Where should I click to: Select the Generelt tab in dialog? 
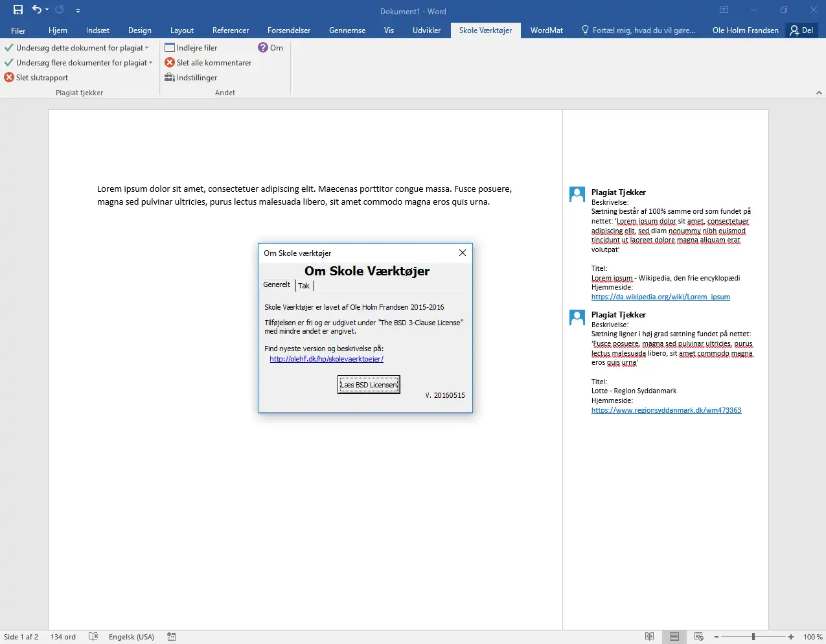click(277, 284)
